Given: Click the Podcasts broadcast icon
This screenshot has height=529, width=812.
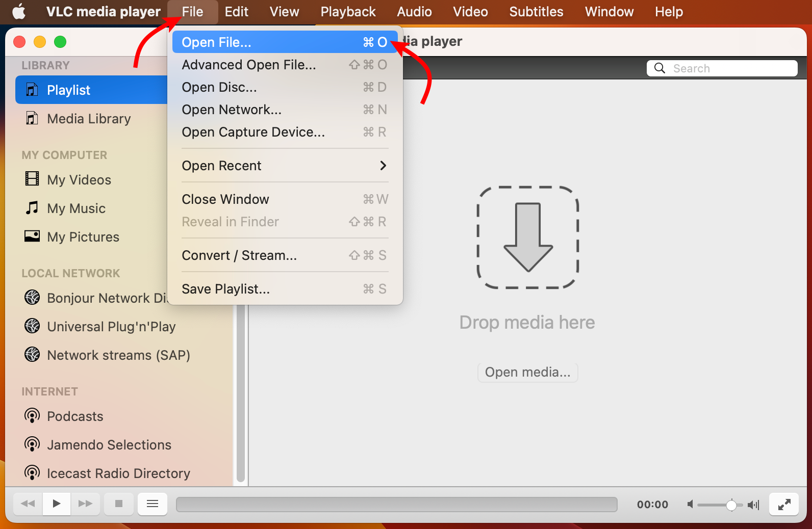Looking at the screenshot, I should point(32,416).
